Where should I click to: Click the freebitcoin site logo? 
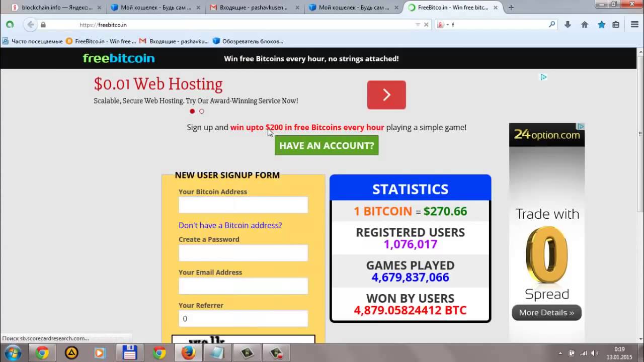coord(119,58)
